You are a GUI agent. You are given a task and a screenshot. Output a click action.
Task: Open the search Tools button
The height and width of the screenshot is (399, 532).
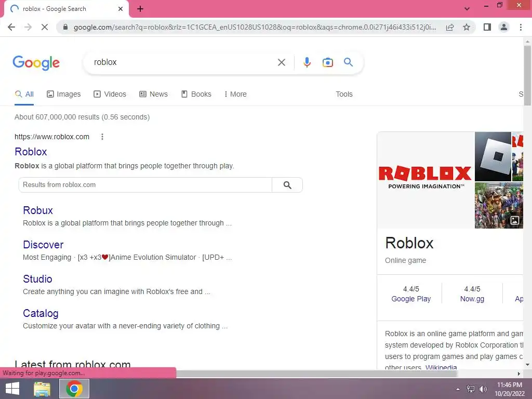click(344, 95)
